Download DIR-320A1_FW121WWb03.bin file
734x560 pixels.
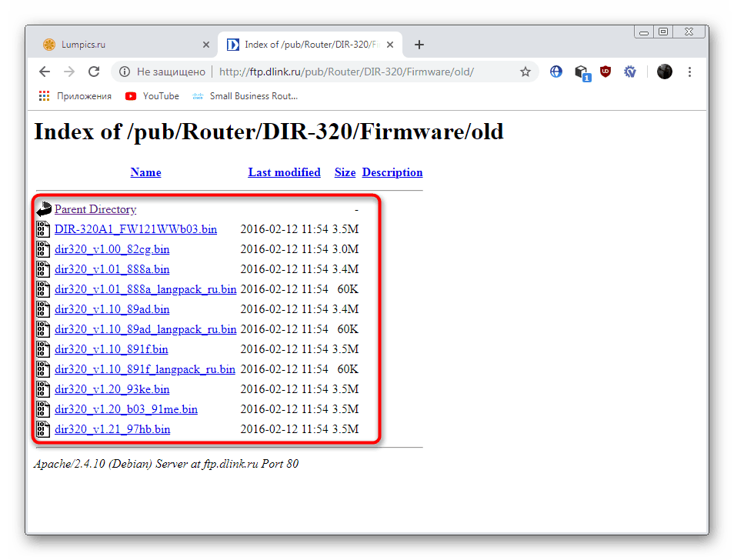point(135,229)
